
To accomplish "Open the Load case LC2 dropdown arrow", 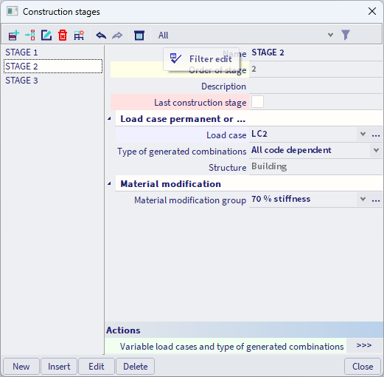I will point(363,134).
